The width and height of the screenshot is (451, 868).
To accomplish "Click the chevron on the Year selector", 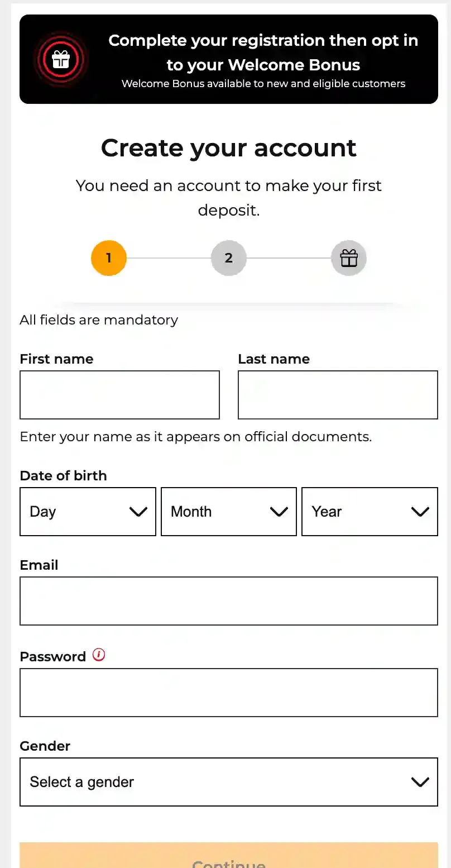I will pos(420,512).
